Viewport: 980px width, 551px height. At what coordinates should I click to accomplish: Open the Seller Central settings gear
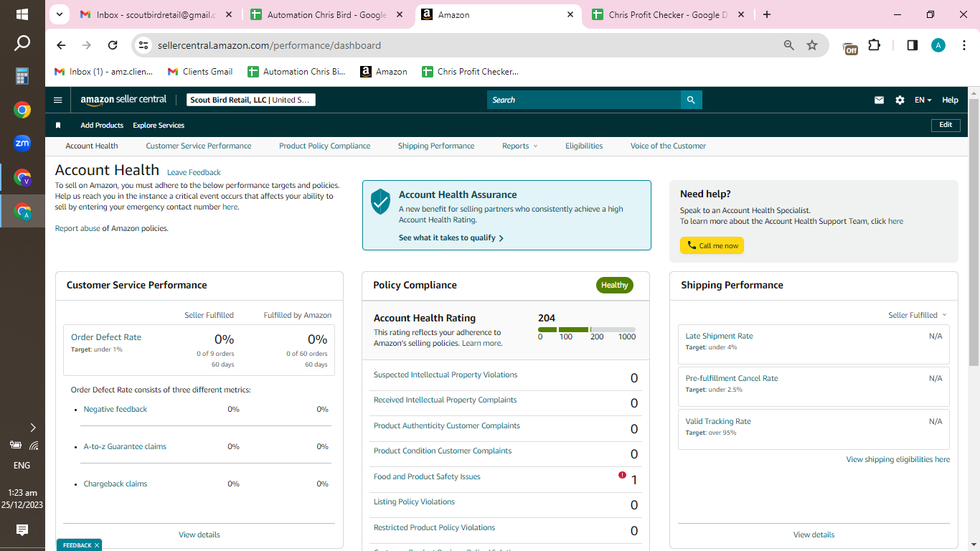(900, 100)
